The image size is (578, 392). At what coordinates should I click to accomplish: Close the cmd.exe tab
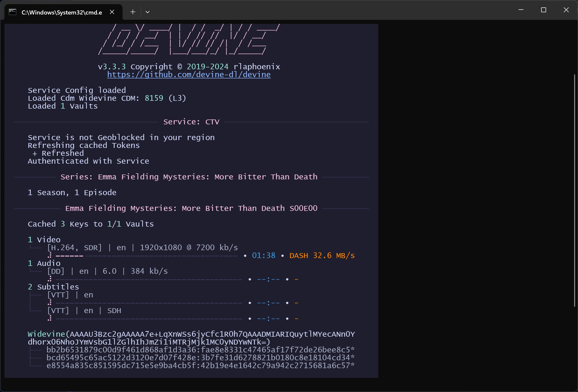pyautogui.click(x=112, y=12)
